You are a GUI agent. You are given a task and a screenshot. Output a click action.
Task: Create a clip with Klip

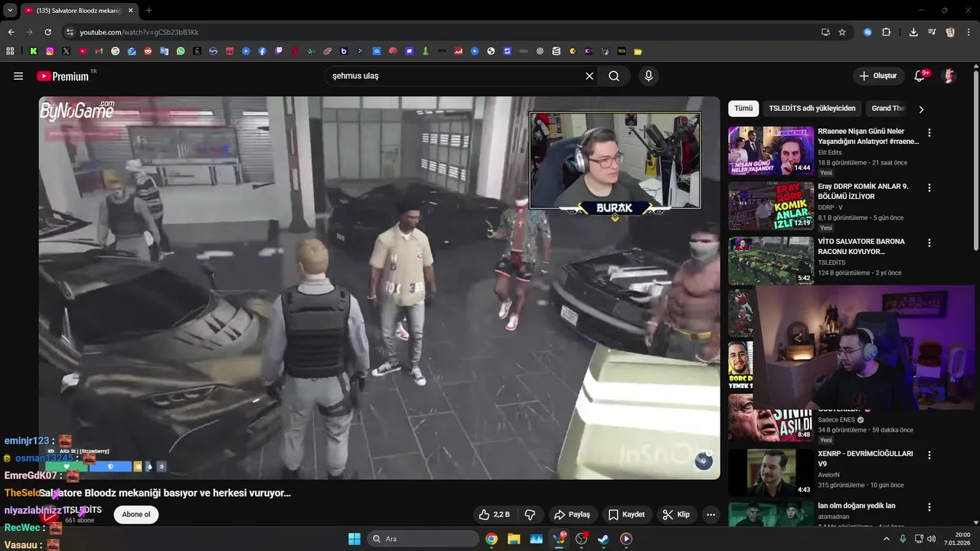coord(676,514)
